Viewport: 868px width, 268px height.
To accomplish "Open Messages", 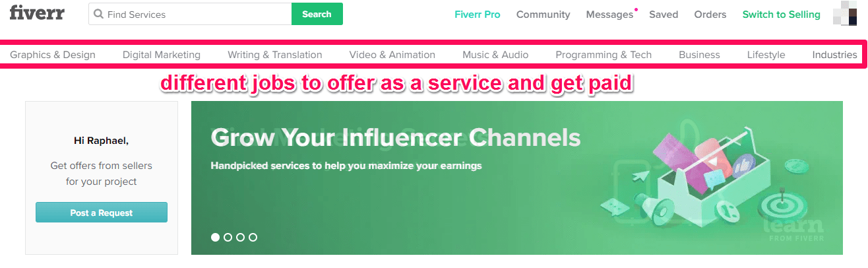I will [x=609, y=15].
